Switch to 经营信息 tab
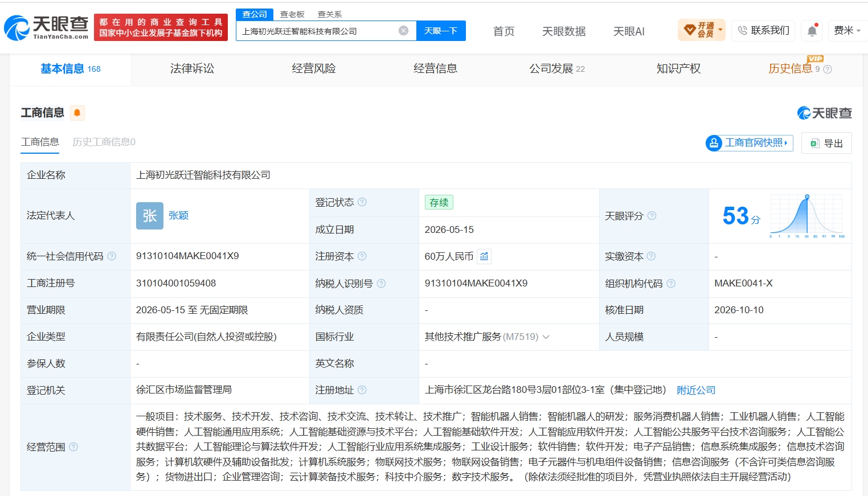This screenshot has width=868, height=496. (x=436, y=69)
